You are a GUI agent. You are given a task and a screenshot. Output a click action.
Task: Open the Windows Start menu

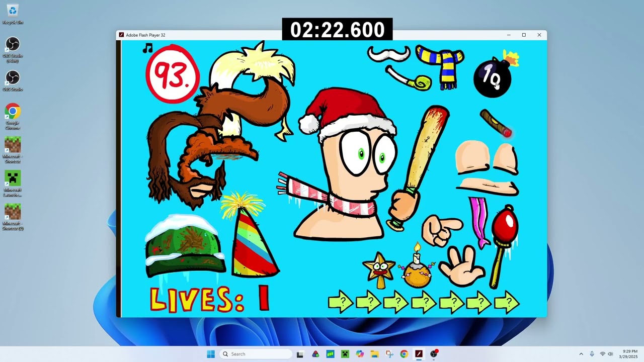(x=211, y=354)
